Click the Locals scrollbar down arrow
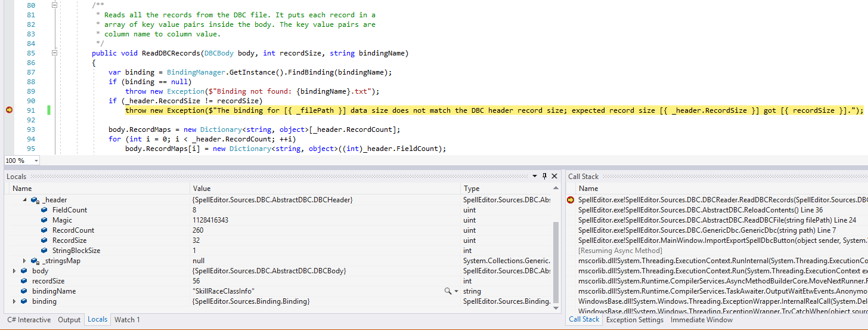The height and width of the screenshot is (330, 868). pyautogui.click(x=556, y=309)
